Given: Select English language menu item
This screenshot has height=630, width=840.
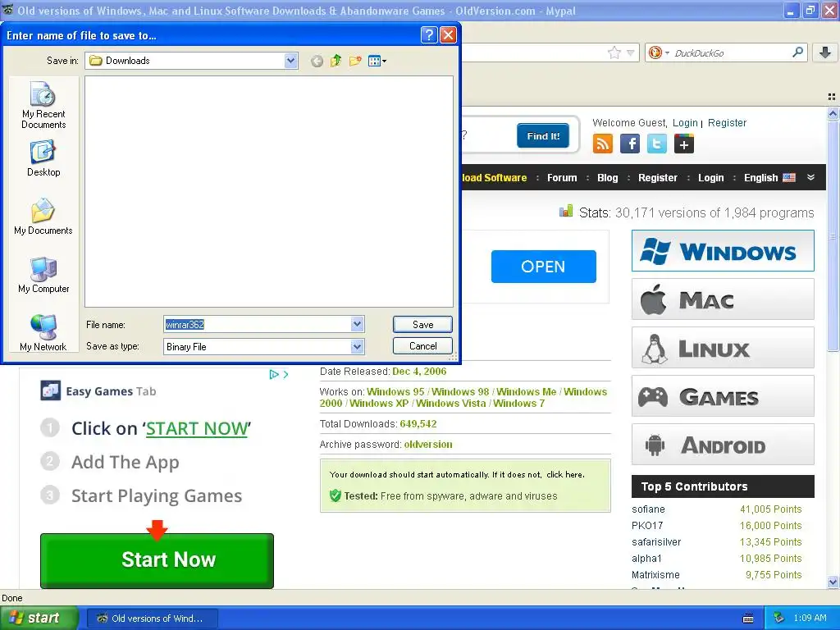Looking at the screenshot, I should coord(769,178).
